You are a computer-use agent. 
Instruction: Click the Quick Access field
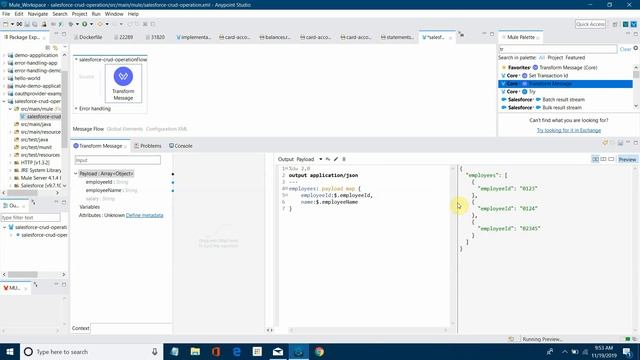(x=590, y=24)
